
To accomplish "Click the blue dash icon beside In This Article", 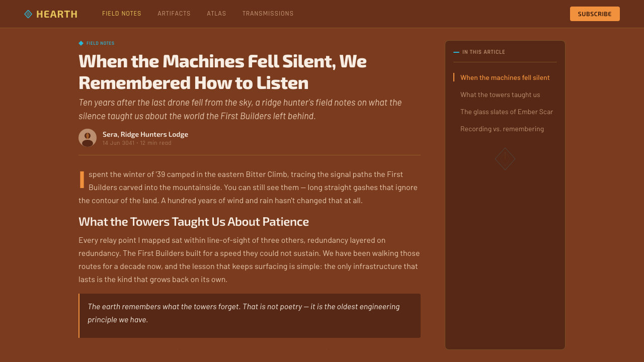I will coord(456,52).
